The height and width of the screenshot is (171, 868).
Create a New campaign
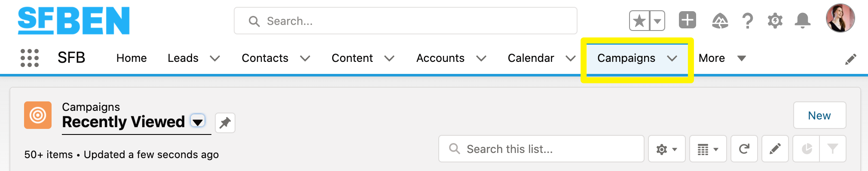[820, 115]
